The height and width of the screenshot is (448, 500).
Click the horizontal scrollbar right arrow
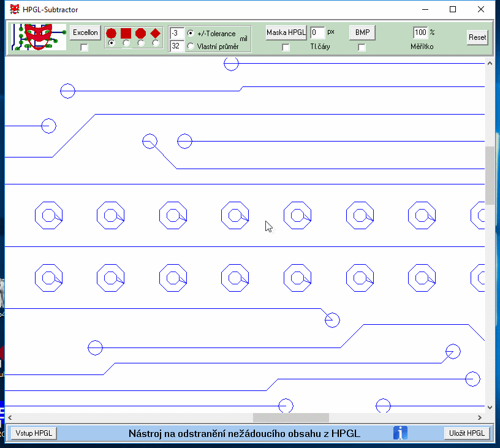(x=480, y=417)
